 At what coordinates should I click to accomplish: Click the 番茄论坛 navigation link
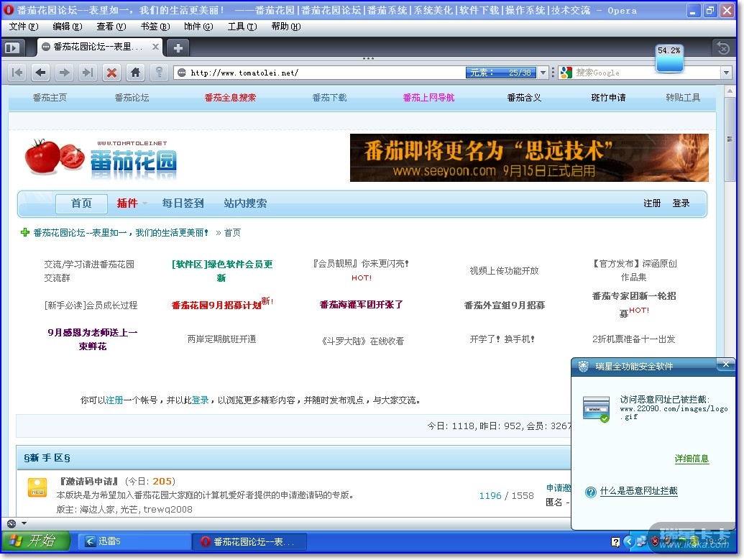point(132,98)
